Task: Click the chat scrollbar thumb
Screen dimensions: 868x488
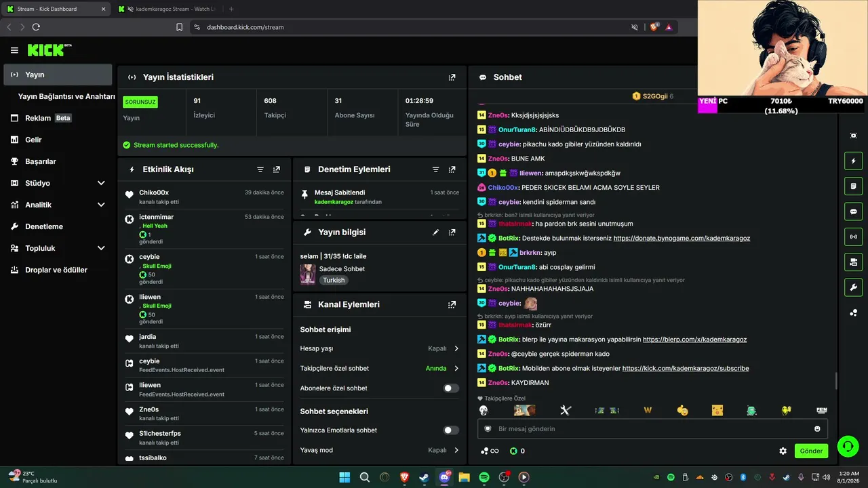Action: (835, 381)
